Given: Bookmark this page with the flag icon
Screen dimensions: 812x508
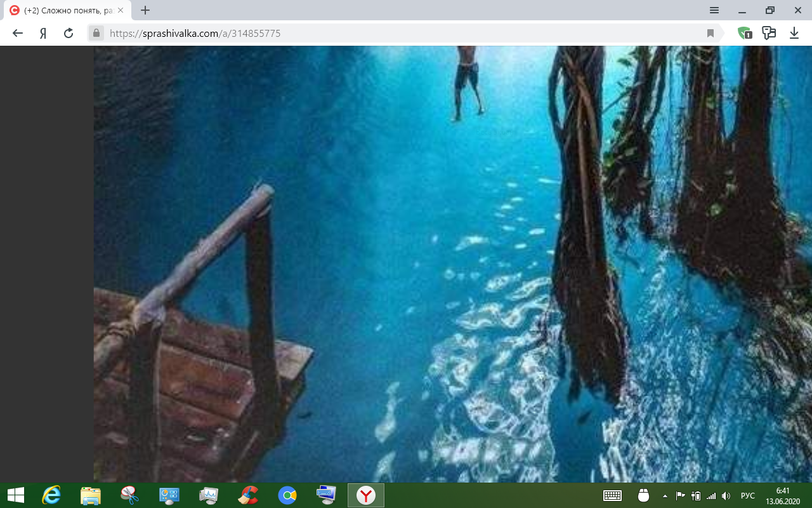Looking at the screenshot, I should (710, 33).
